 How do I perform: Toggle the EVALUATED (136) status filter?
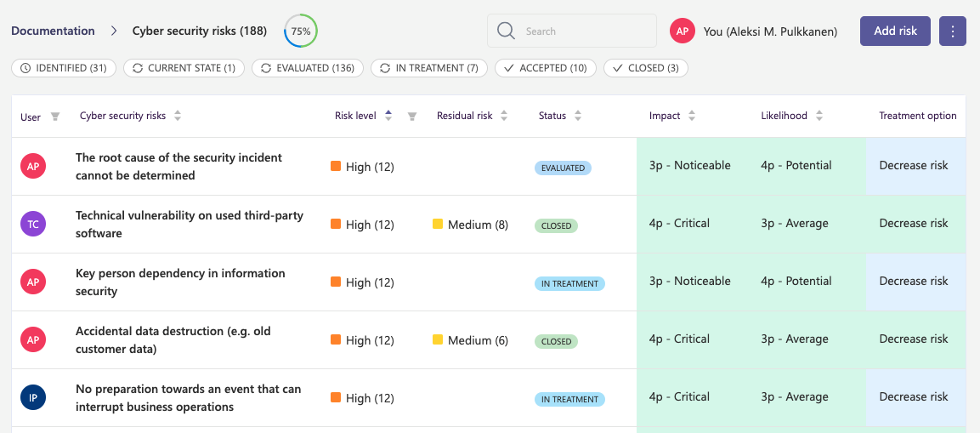(308, 68)
